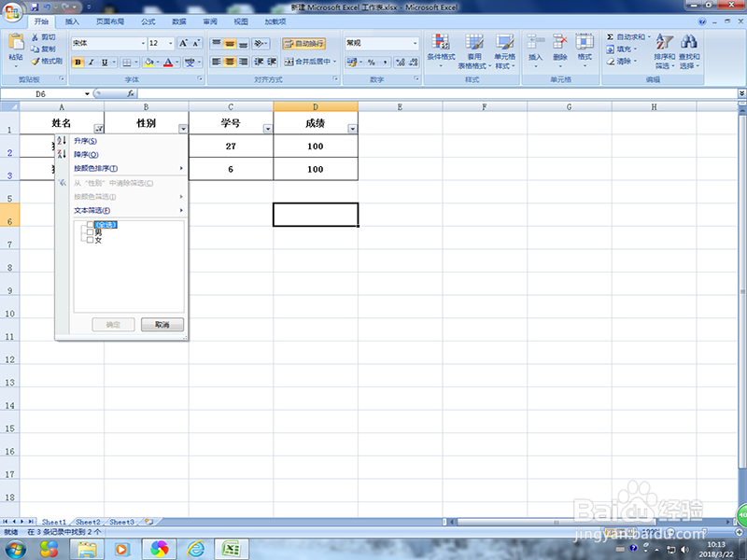
Task: Click the Windows Start button
Action: [x=16, y=549]
